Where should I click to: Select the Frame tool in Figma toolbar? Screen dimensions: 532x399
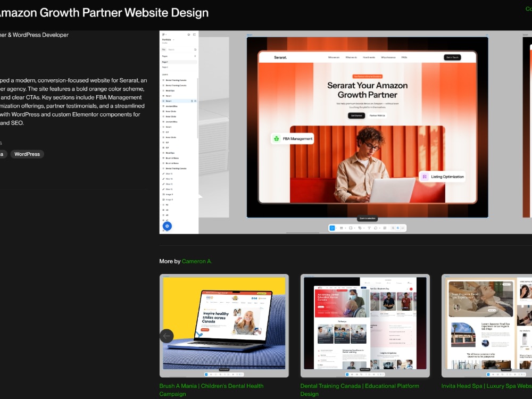click(342, 228)
